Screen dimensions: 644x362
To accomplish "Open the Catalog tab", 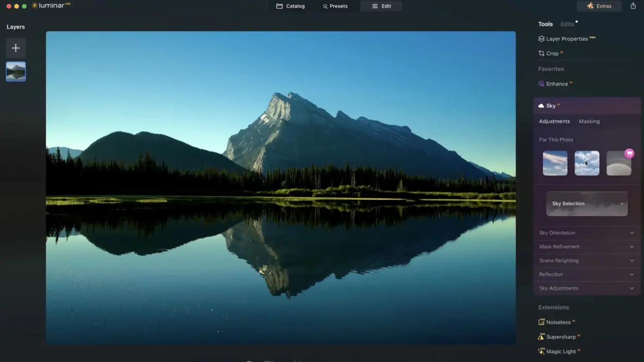I will (x=291, y=6).
